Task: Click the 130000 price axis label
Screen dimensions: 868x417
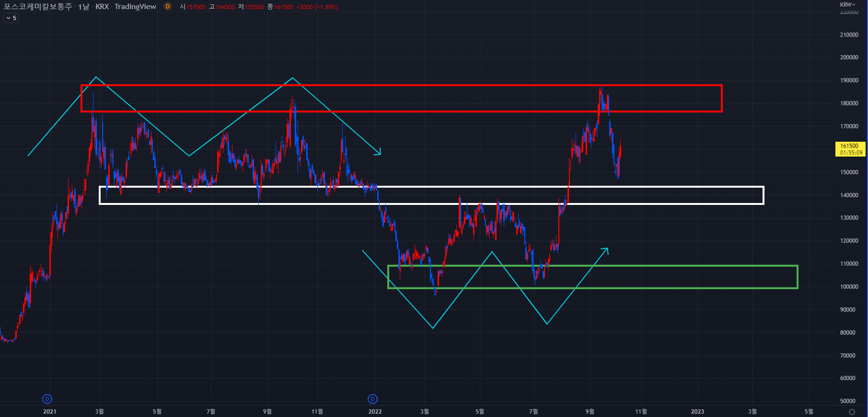Action: 849,218
